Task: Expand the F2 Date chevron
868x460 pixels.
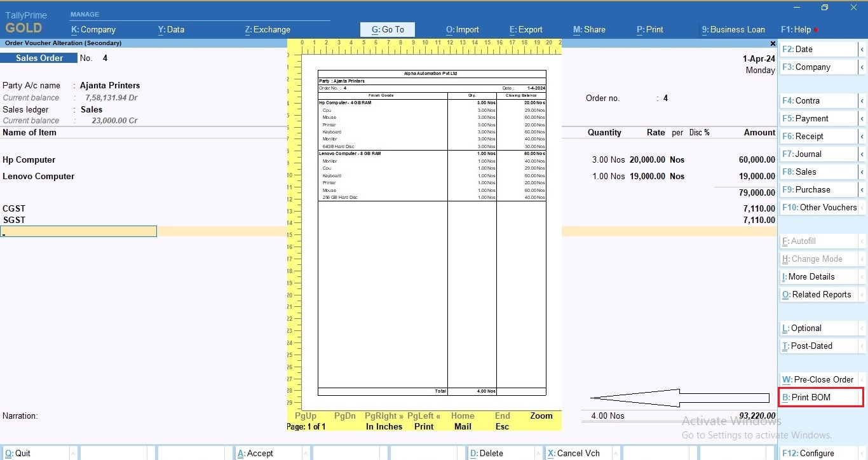Action: (x=862, y=50)
